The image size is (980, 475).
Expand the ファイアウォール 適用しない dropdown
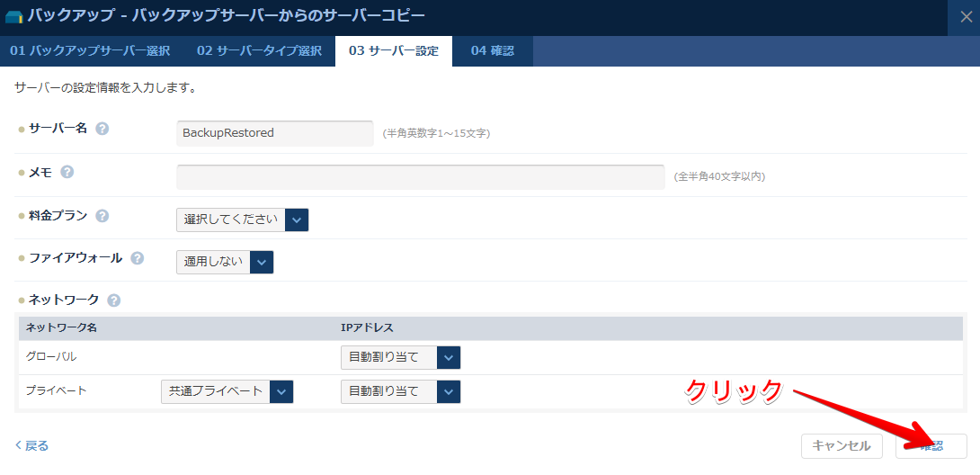pos(225,262)
